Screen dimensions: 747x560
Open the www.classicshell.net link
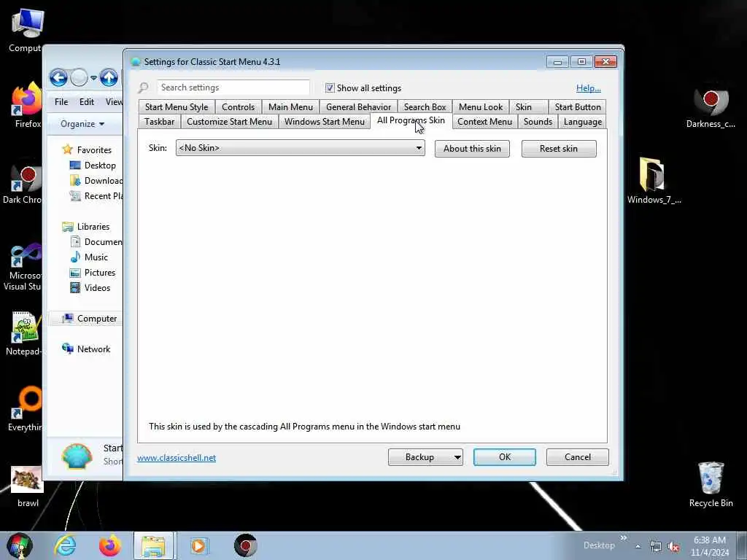177,458
